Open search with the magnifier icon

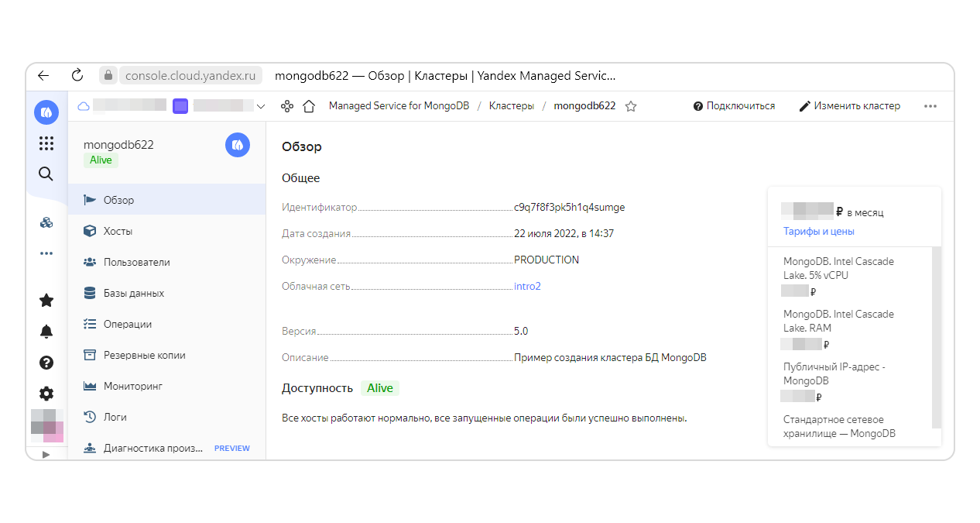point(46,174)
